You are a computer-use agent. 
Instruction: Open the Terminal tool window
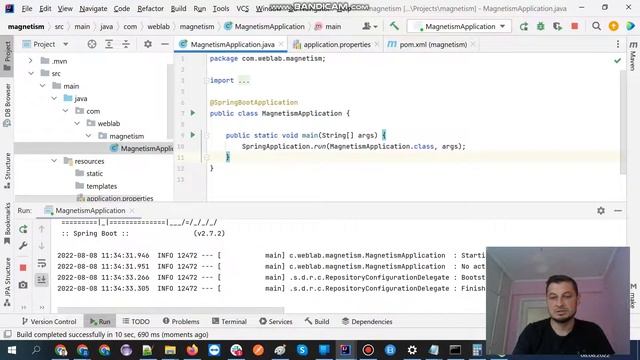[x=229, y=322]
